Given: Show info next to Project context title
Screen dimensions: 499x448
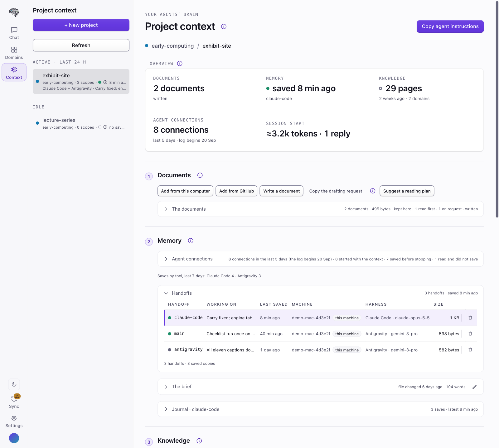Looking at the screenshot, I should point(224,26).
